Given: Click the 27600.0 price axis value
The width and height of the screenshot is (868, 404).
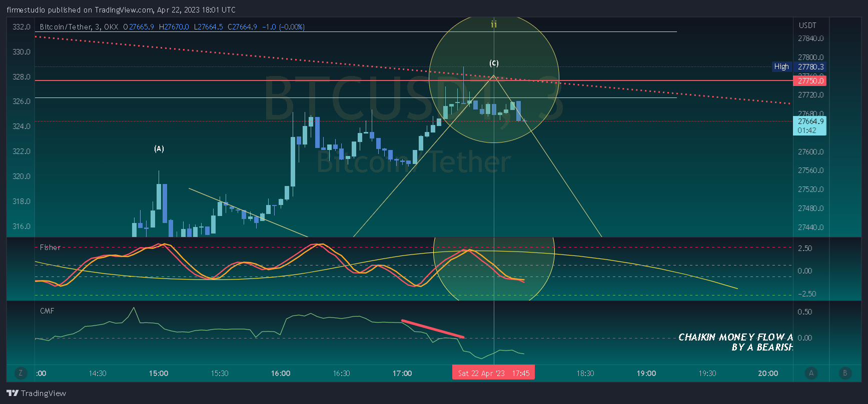Looking at the screenshot, I should [x=810, y=152].
